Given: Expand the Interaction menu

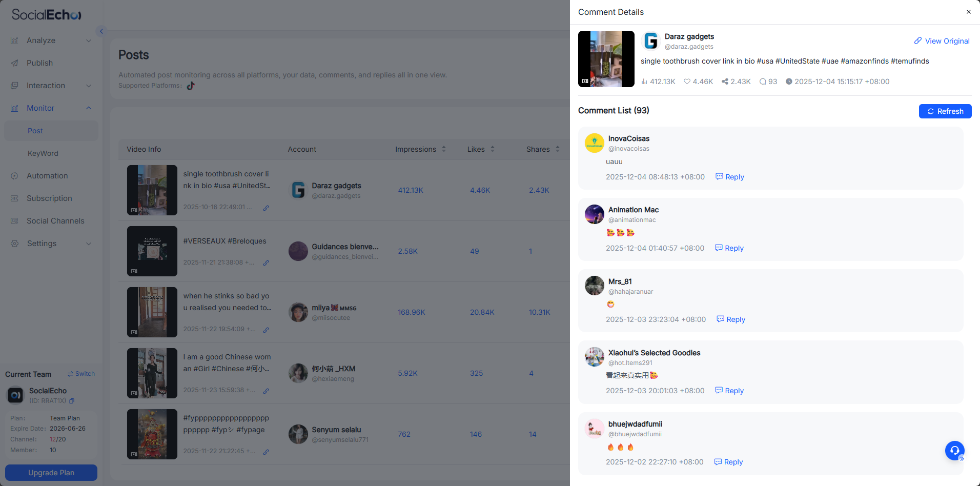Looking at the screenshot, I should click(51, 86).
